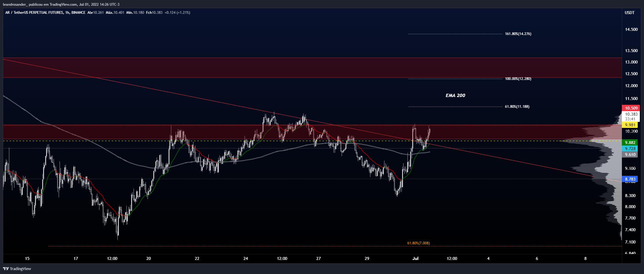Click the 29 date label on time axis
This screenshot has width=644, height=274.
pos(367,258)
